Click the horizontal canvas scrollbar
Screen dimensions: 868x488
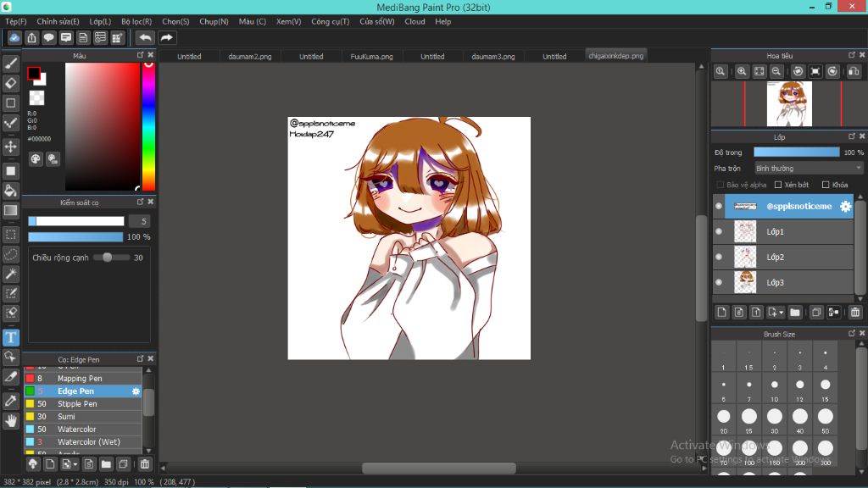pos(438,468)
